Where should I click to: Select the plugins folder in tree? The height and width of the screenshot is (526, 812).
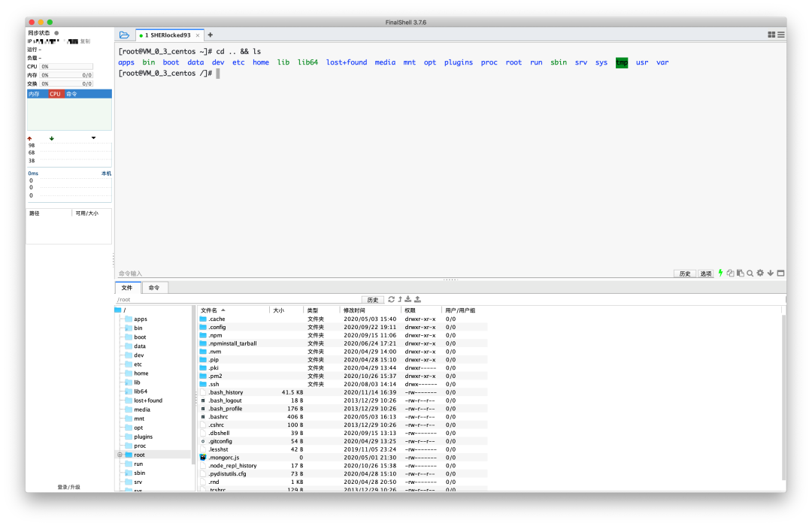point(139,437)
